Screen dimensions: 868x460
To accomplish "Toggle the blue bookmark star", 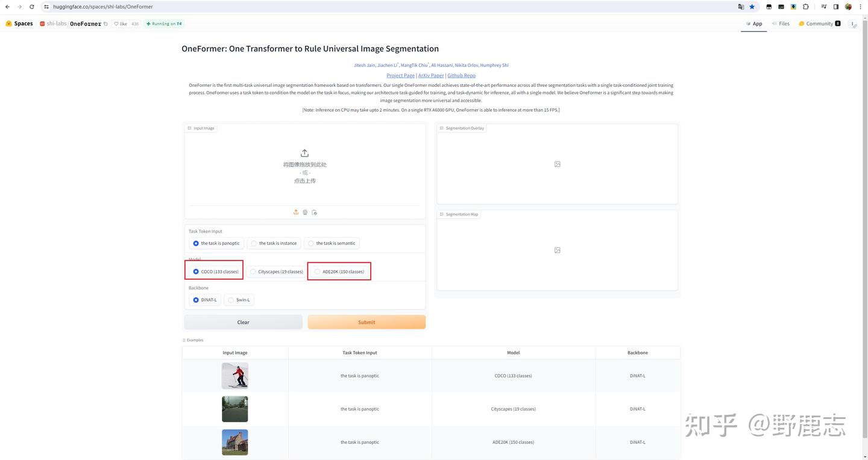I will click(x=752, y=7).
